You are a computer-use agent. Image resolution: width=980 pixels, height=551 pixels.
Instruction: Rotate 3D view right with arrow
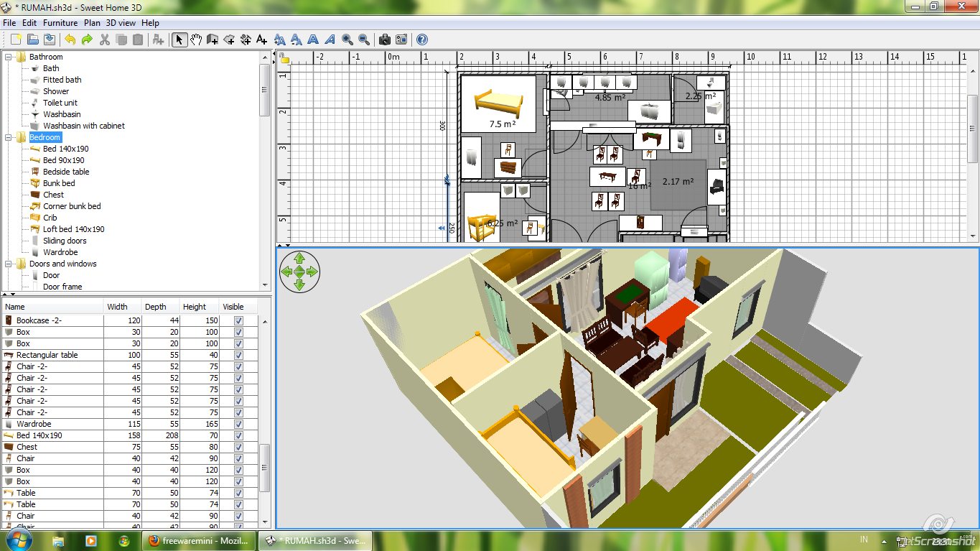click(312, 272)
